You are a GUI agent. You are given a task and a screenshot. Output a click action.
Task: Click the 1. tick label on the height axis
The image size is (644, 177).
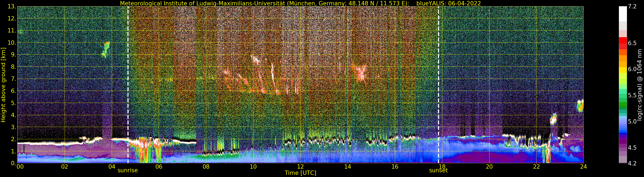(13, 151)
